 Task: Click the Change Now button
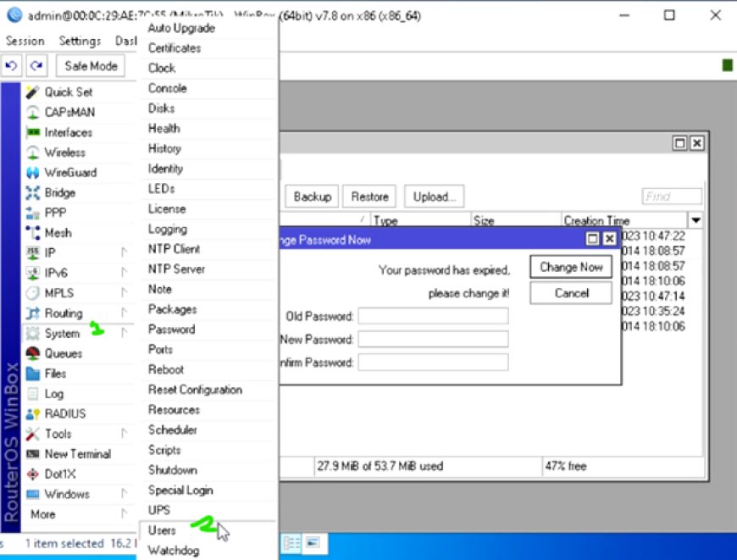pyautogui.click(x=571, y=267)
